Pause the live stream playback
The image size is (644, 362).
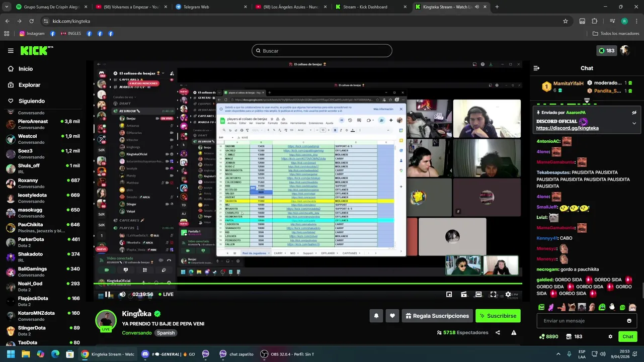(108, 295)
